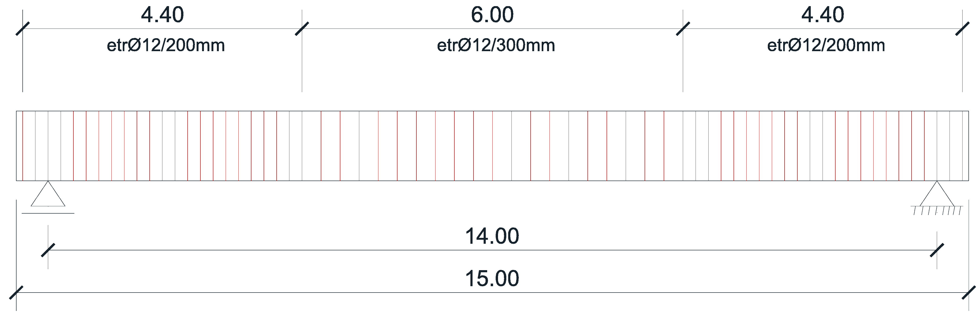Image resolution: width=980 pixels, height=318 pixels.
Task: Select the roller base line under left support
Action: coord(48,214)
